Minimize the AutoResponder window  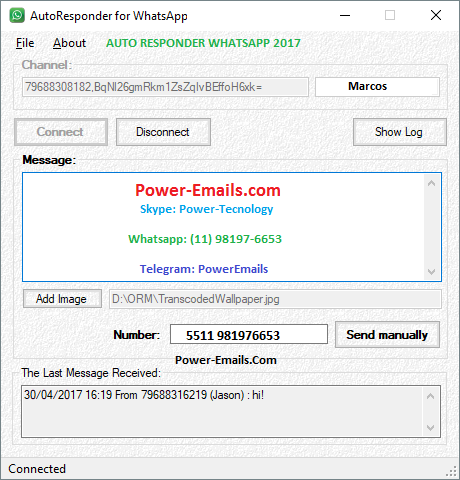tap(345, 15)
